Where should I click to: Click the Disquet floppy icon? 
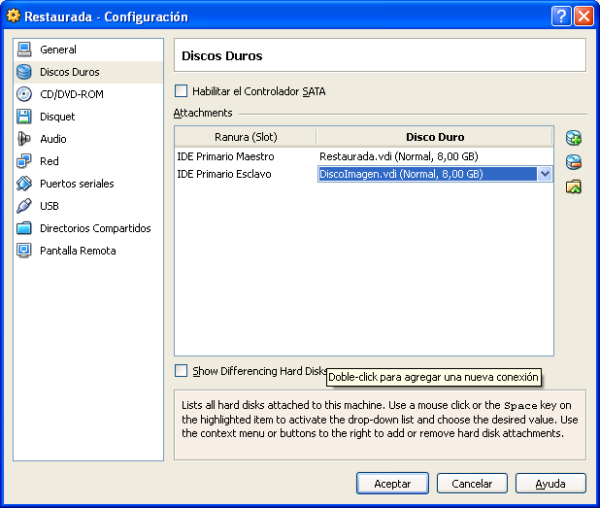24,117
